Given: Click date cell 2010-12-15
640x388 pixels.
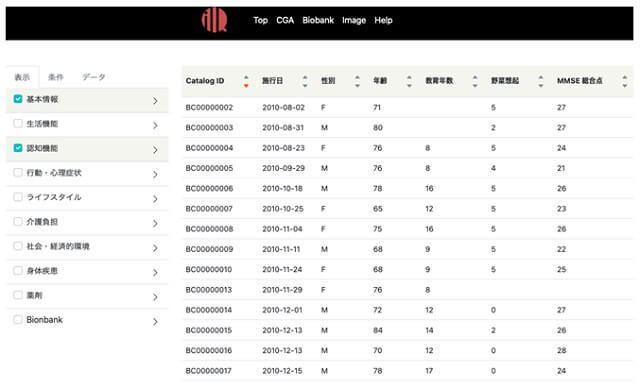Looking at the screenshot, I should coord(282,371).
